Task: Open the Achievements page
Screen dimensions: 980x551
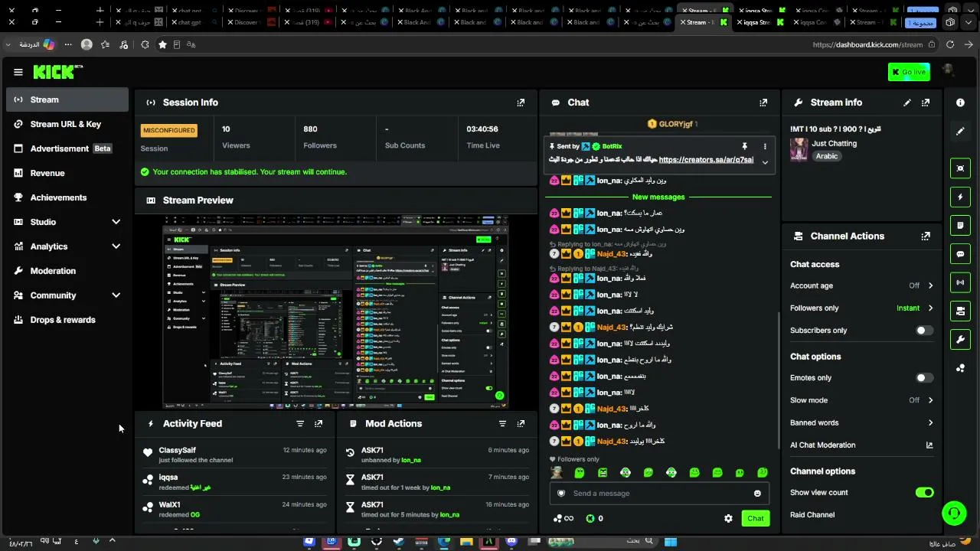Action: pos(67,197)
